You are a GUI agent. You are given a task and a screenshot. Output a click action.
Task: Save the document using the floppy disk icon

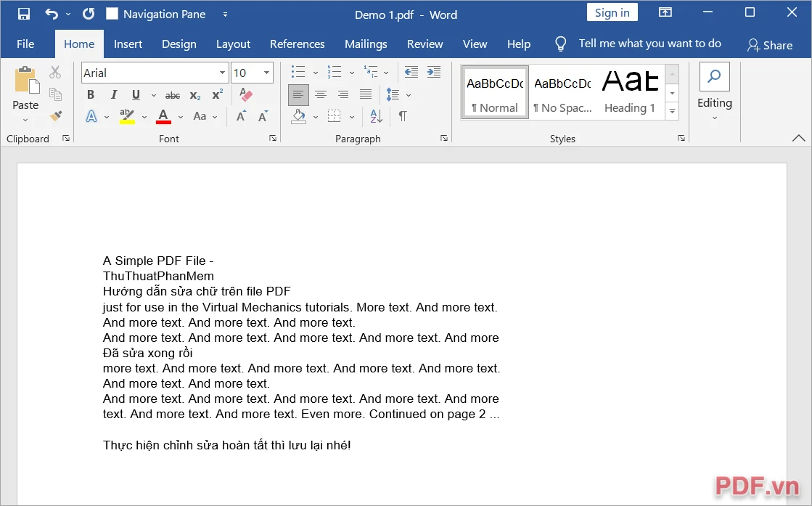(24, 14)
